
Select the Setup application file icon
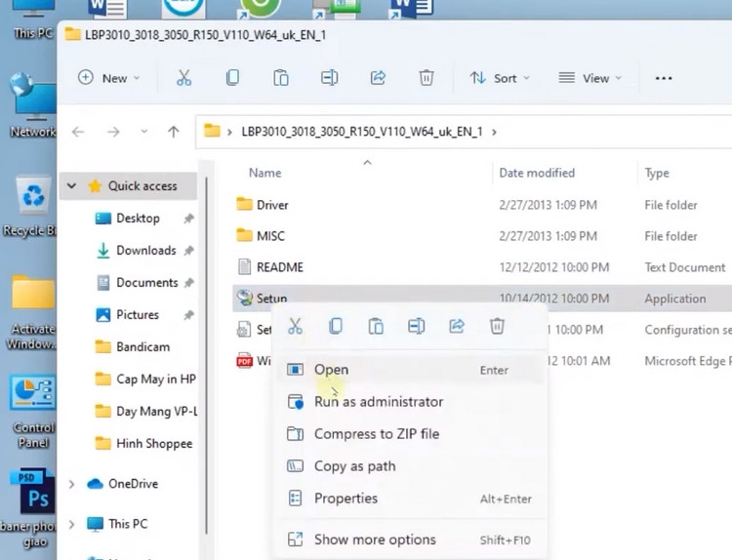point(244,298)
